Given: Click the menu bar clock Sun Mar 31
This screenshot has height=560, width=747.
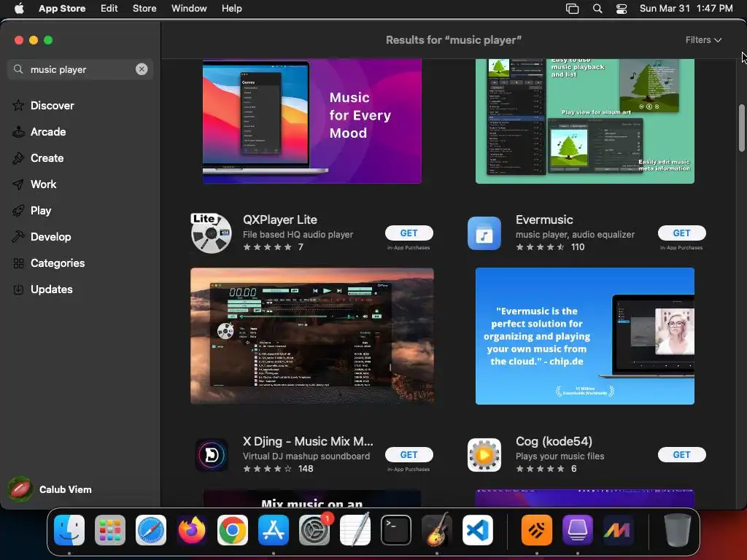Looking at the screenshot, I should tap(686, 9).
